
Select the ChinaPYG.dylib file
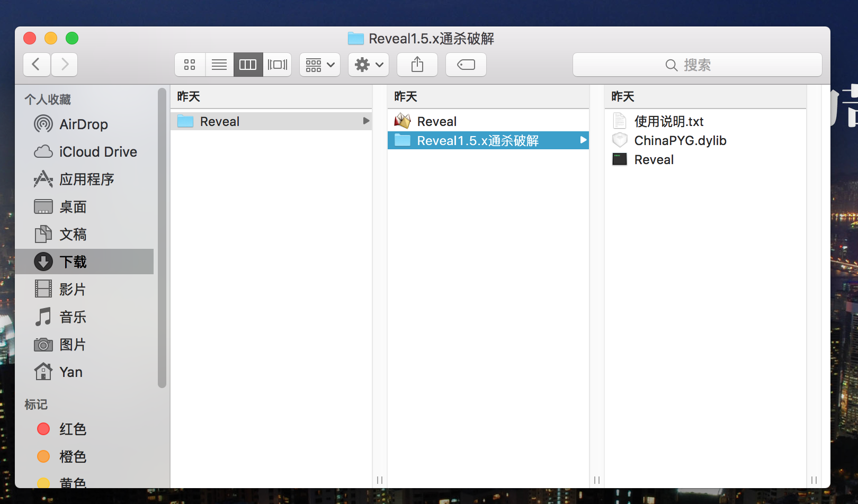click(x=705, y=140)
